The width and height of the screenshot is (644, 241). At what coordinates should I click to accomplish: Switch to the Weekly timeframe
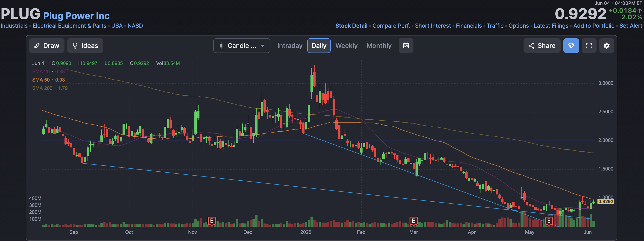click(346, 45)
